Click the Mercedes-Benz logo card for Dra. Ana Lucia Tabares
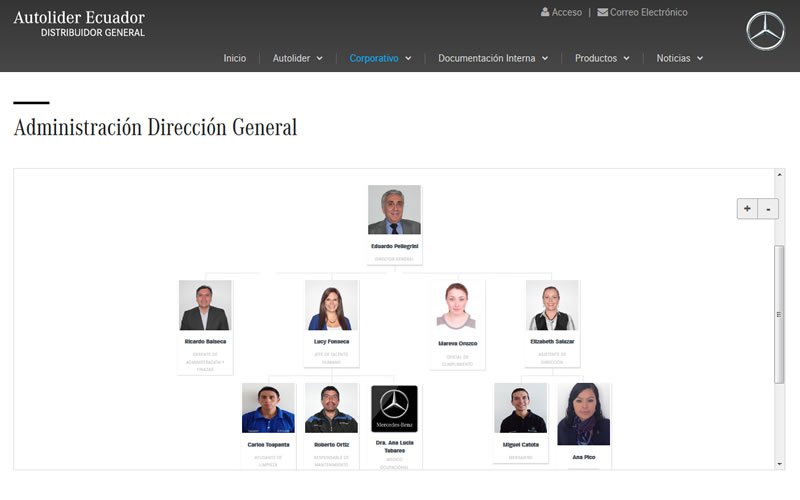 pos(394,409)
